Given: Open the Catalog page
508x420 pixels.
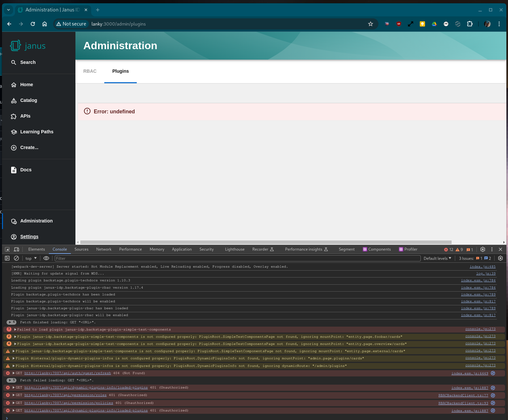Looking at the screenshot, I should [x=24, y=100].
